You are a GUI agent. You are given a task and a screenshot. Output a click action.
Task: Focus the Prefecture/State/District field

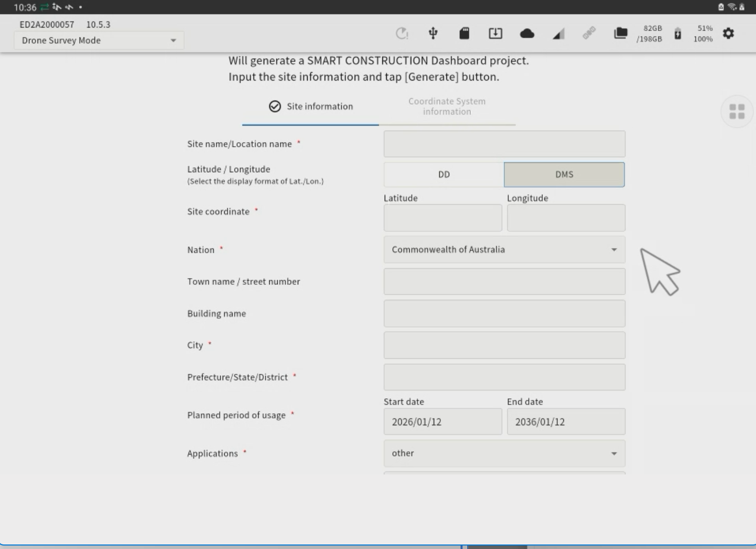(504, 377)
